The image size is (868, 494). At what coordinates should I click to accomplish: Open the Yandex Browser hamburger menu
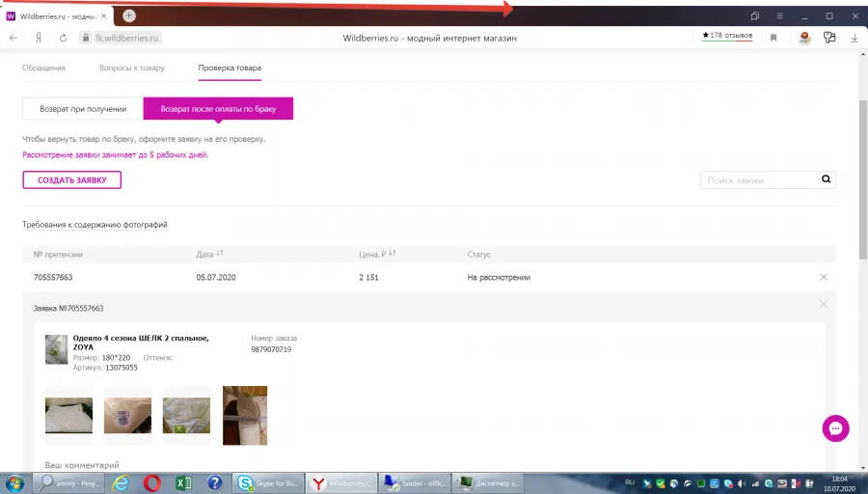tap(779, 16)
